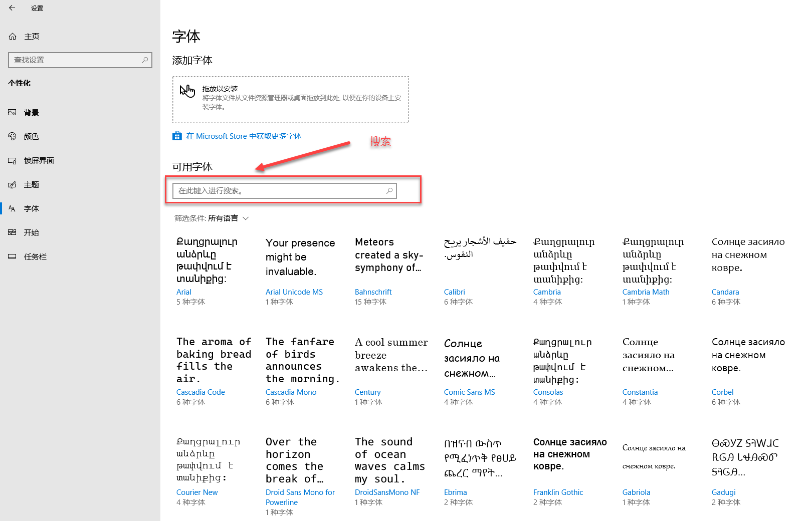Click the Ebrima name link
Image resolution: width=812 pixels, height=521 pixels.
point(455,492)
